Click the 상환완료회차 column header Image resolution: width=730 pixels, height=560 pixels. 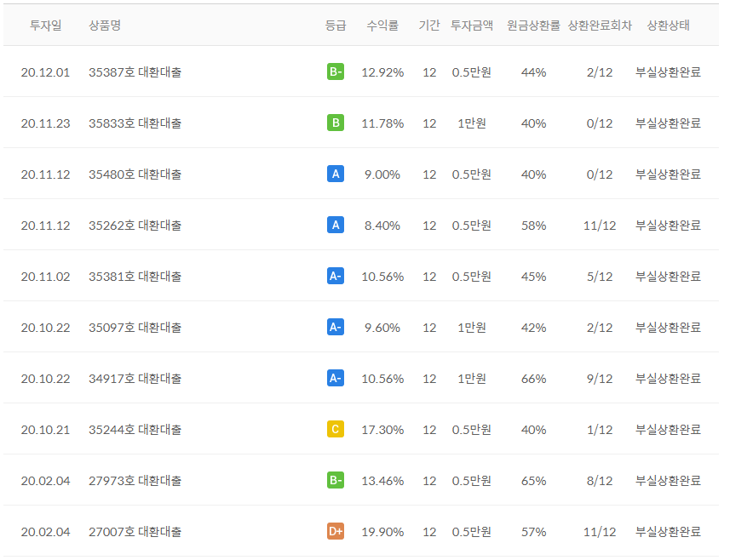[x=600, y=26]
